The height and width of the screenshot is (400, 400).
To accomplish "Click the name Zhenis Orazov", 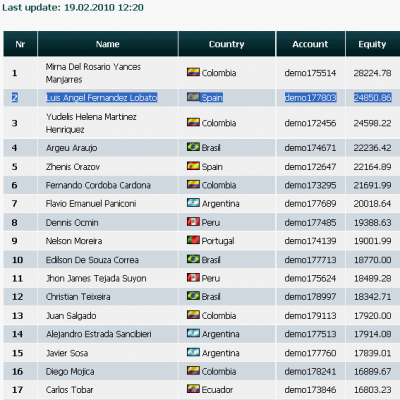I will (73, 167).
